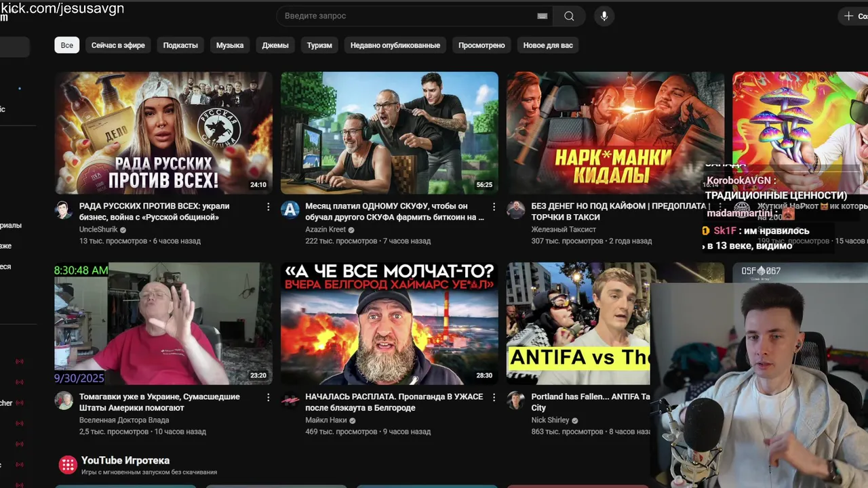Open ANTIFA vs The video thumbnail
This screenshot has height=488, width=868.
578,323
